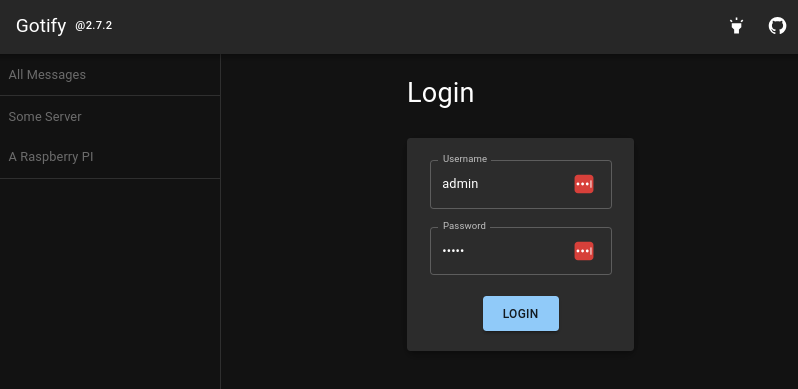Click the LOGIN button
Screen dimensions: 798x389
[521, 314]
